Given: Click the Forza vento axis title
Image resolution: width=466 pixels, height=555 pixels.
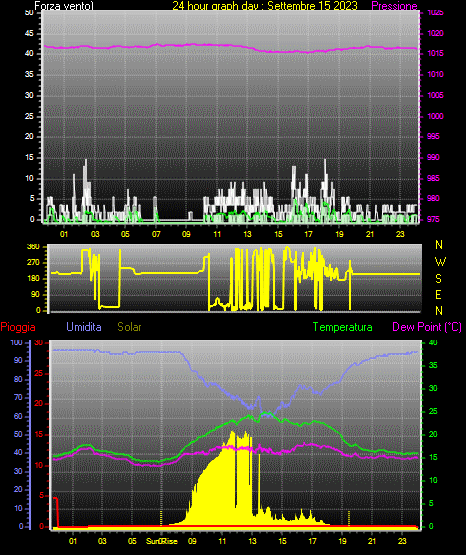Looking at the screenshot, I should (64, 6).
